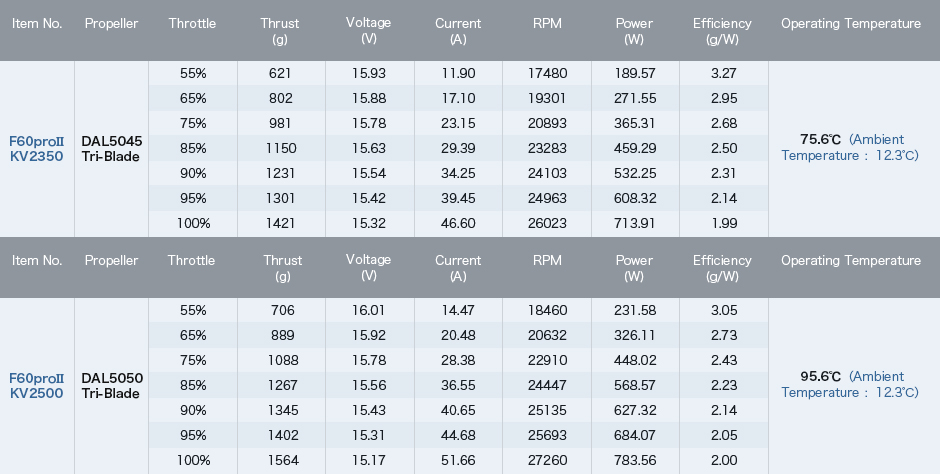Screen dimensions: 940x474
Task: Click RPM value 23283 in first table
Action: [x=547, y=148]
